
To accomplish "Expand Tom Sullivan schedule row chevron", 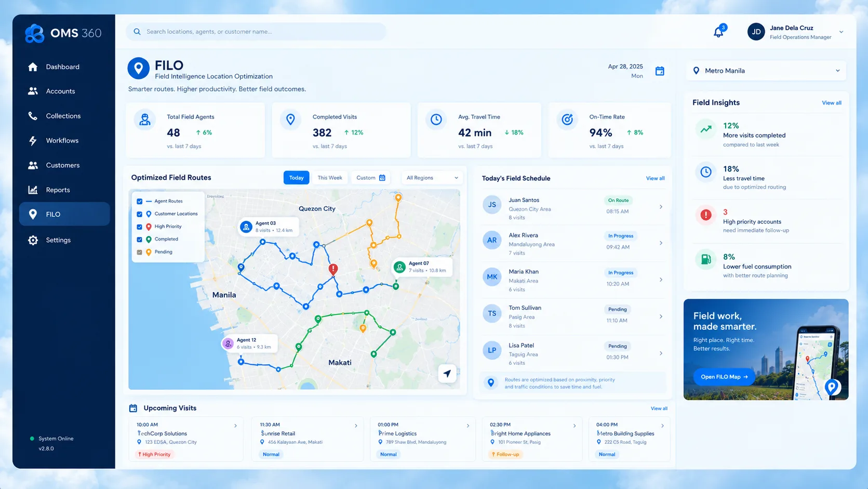I will point(661,316).
